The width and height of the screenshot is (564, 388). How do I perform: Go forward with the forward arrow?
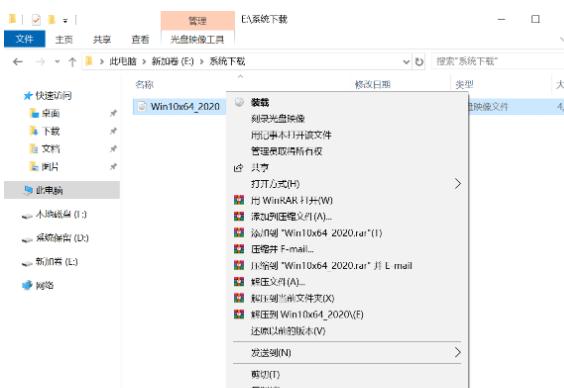40,62
